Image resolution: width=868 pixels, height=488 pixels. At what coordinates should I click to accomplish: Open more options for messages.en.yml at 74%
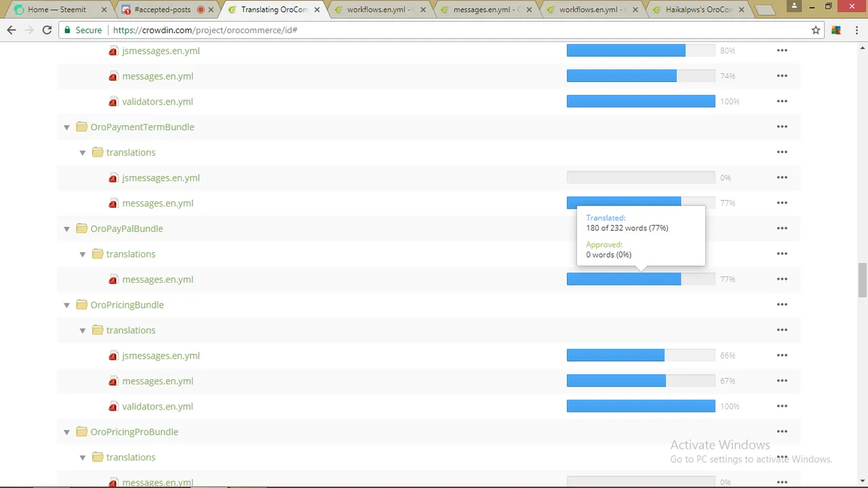tap(782, 76)
